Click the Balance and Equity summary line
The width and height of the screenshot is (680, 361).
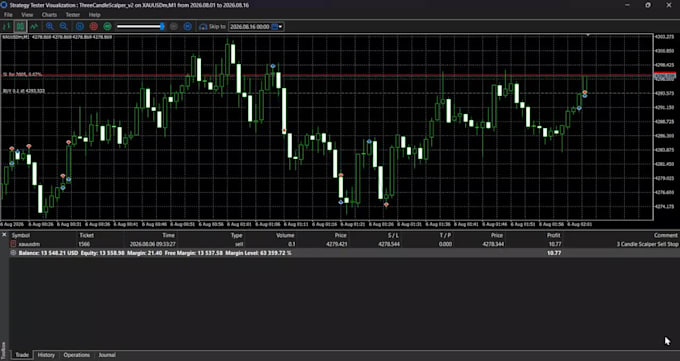click(155, 253)
